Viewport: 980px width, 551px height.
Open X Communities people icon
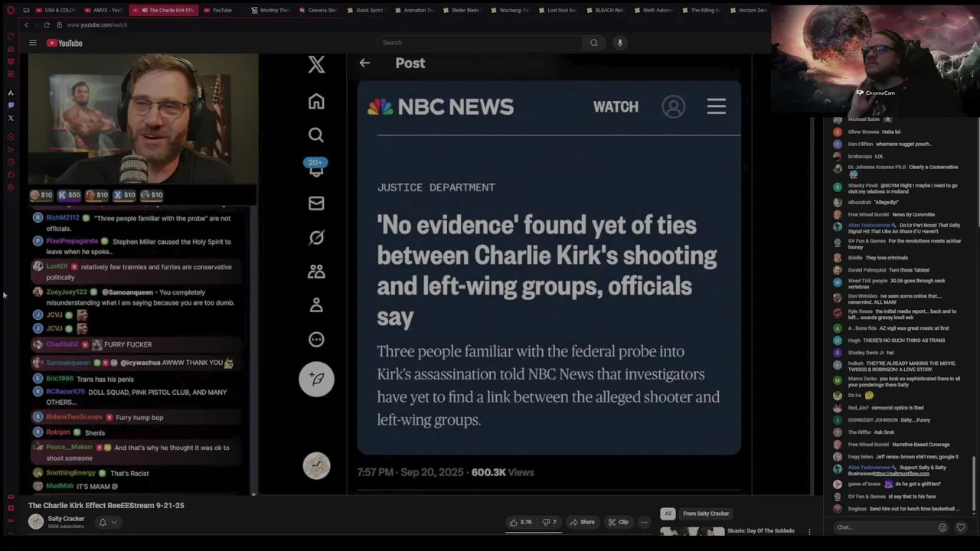coord(316,272)
